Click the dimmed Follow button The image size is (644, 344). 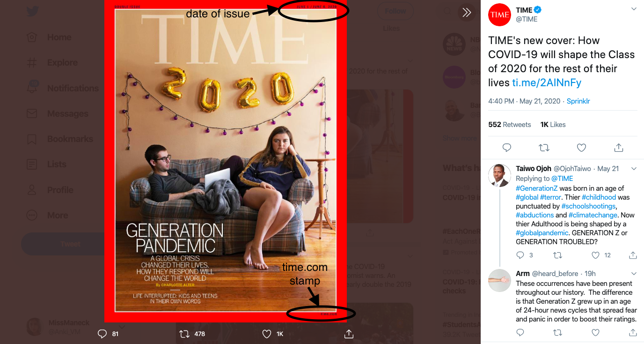395,11
